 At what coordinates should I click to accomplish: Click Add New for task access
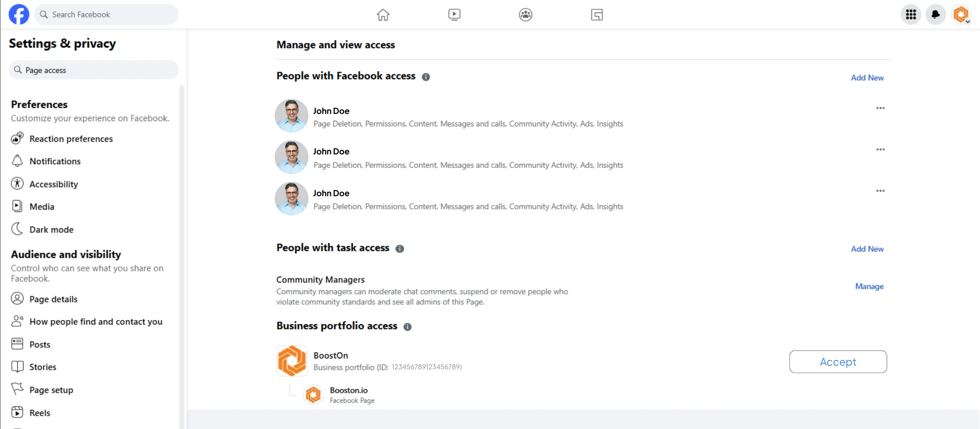(x=867, y=249)
